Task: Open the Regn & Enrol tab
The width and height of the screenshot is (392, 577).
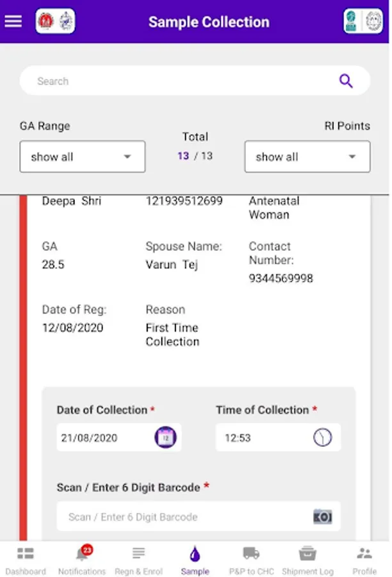Action: (138, 559)
